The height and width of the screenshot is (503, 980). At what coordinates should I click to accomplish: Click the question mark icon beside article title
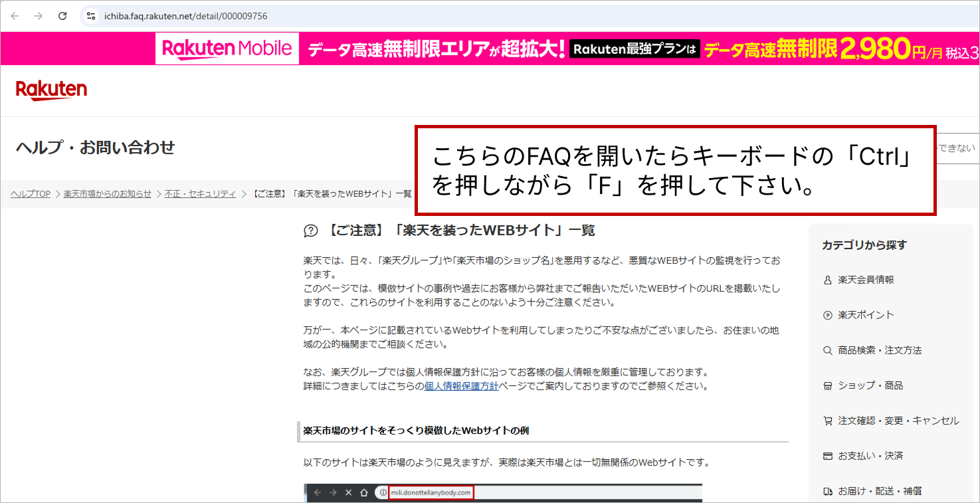(310, 231)
